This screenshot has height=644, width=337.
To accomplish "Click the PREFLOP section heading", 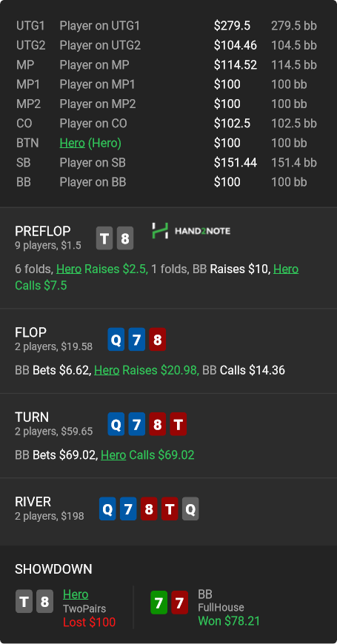I will pos(43,231).
